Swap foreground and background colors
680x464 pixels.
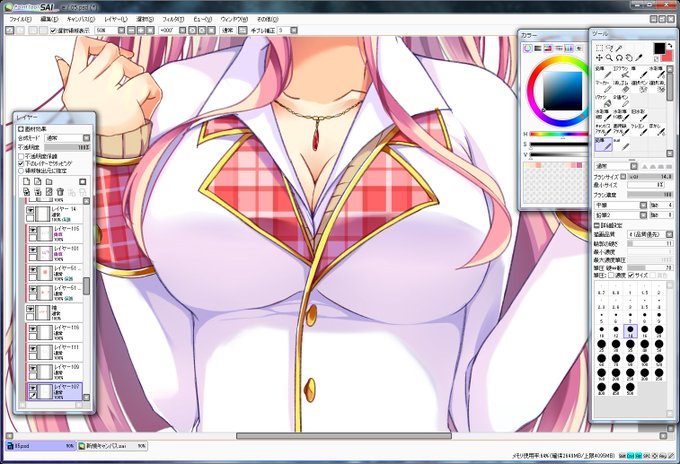point(670,46)
